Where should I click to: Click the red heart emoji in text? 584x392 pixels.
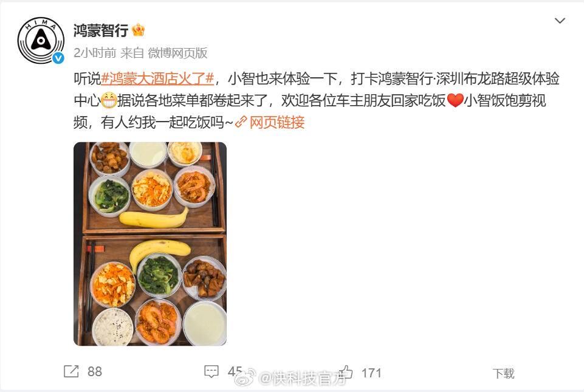click(455, 100)
